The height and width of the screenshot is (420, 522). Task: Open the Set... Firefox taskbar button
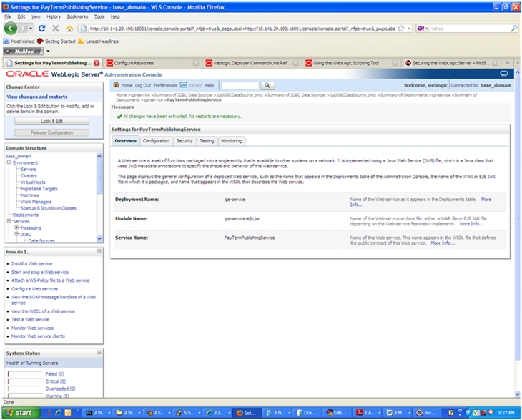(x=247, y=413)
